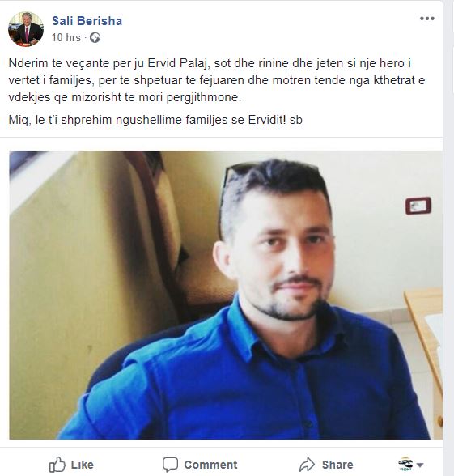Click the Share text label
454x476 pixels.
[x=337, y=465]
